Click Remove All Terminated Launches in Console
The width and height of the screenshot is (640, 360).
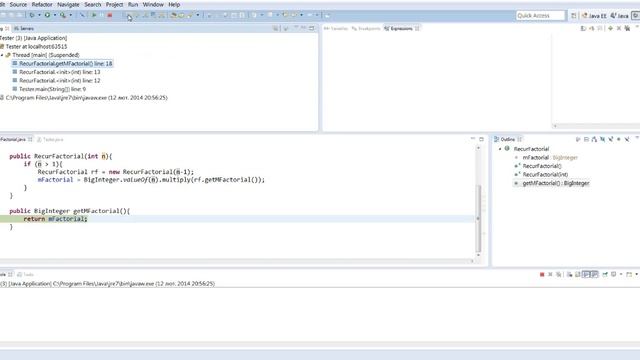pyautogui.click(x=559, y=275)
